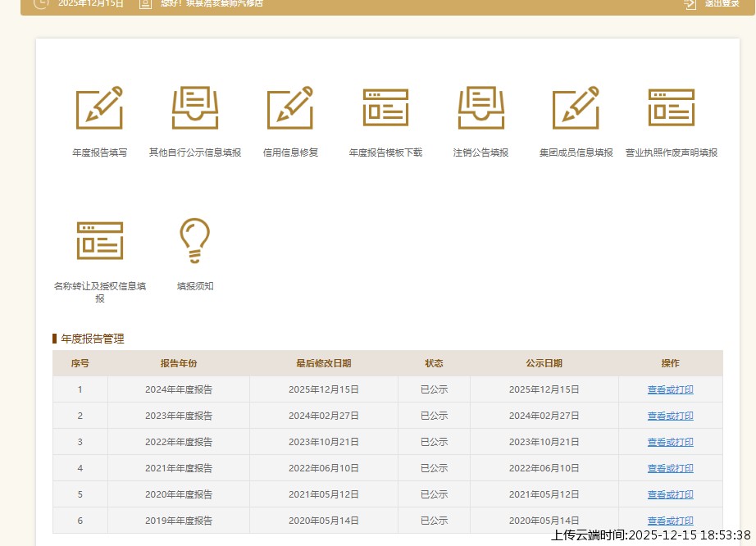Click 名称转让及授权信息填报 icon
The height and width of the screenshot is (546, 756).
pos(99,239)
